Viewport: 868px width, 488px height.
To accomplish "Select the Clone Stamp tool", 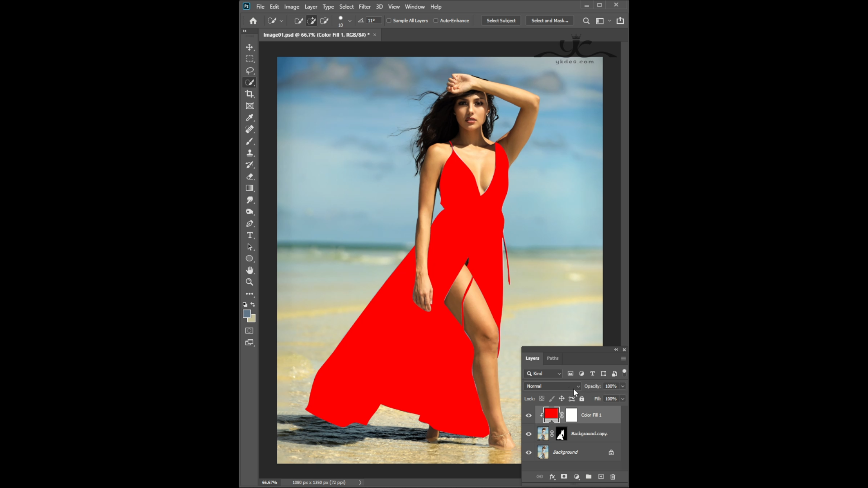I will pyautogui.click(x=249, y=153).
